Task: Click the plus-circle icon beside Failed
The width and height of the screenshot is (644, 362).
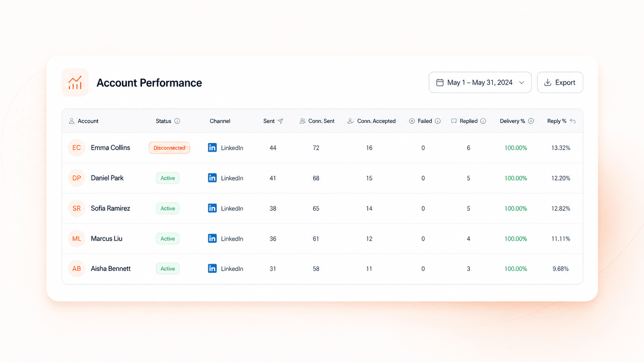Action: click(412, 121)
